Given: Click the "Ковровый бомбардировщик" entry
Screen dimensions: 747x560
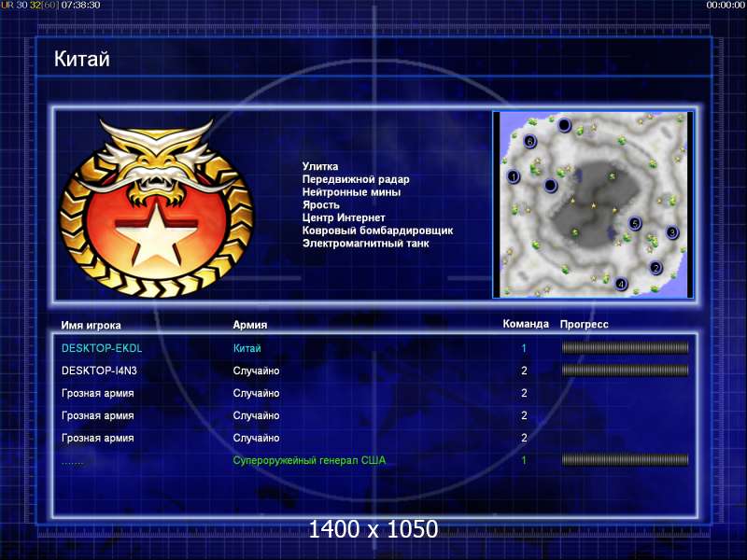Looking at the screenshot, I should coord(378,231).
